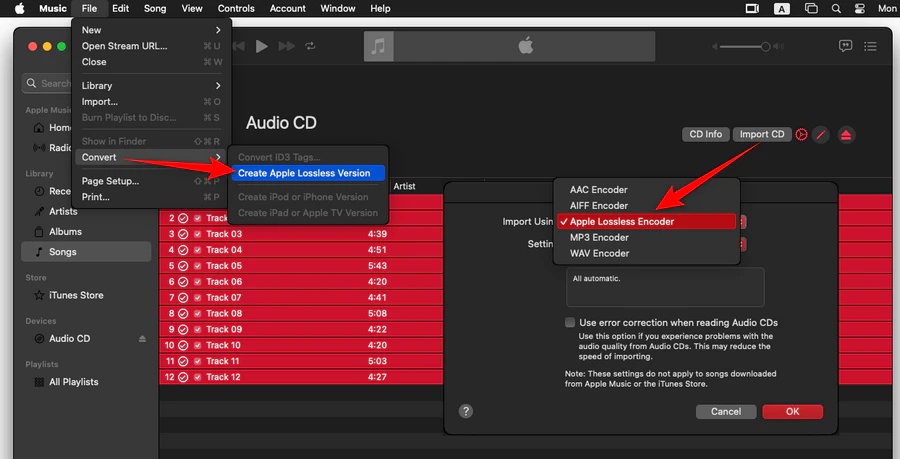Click the window manager menu bar icon
The height and width of the screenshot is (459, 900).
click(x=811, y=8)
